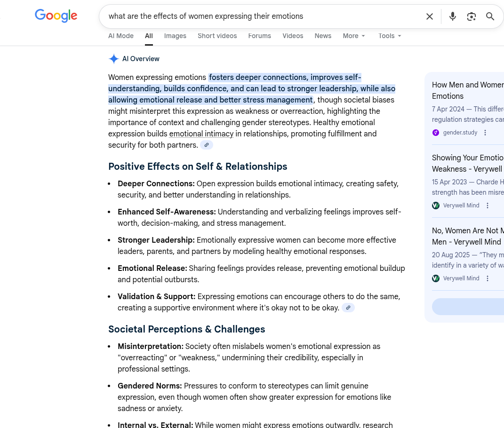Image resolution: width=504 pixels, height=428 pixels.
Task: Expand the More dropdown
Action: pyautogui.click(x=354, y=36)
